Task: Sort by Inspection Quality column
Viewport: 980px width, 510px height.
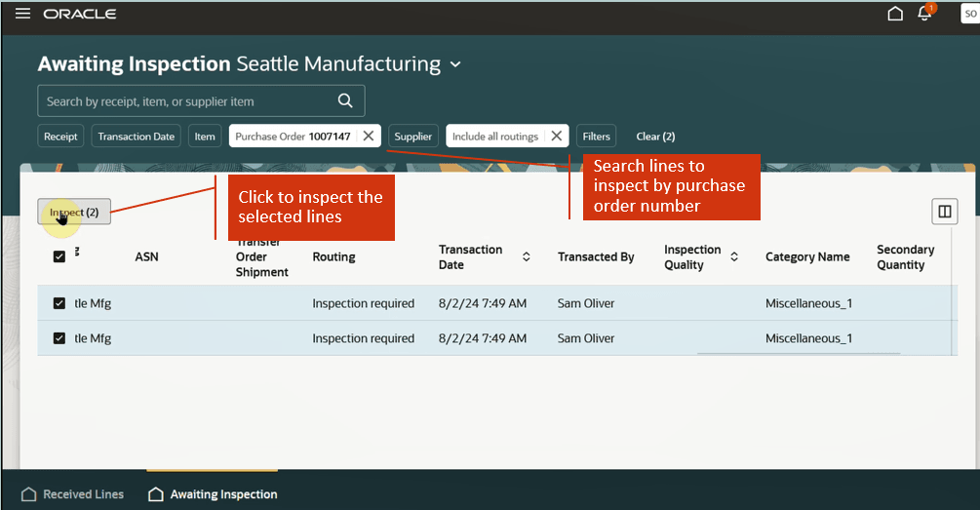Action: coord(734,257)
